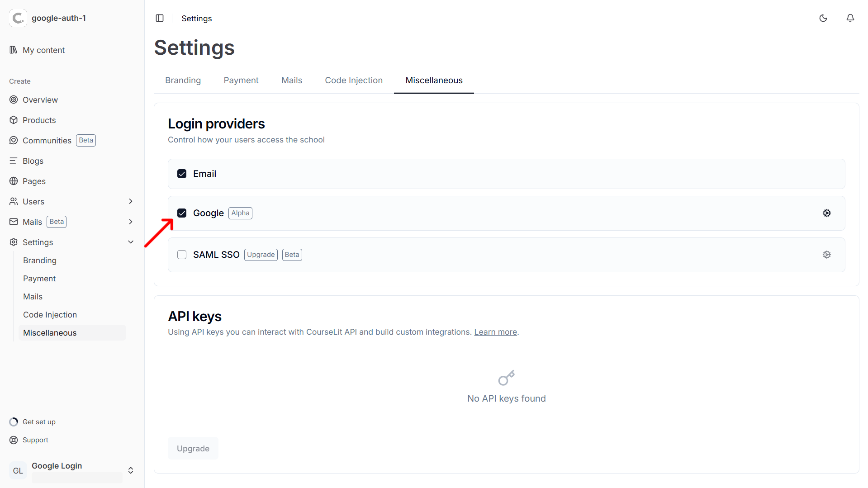Click the Upgrade button for API keys
This screenshot has height=488, width=868.
pyautogui.click(x=193, y=448)
